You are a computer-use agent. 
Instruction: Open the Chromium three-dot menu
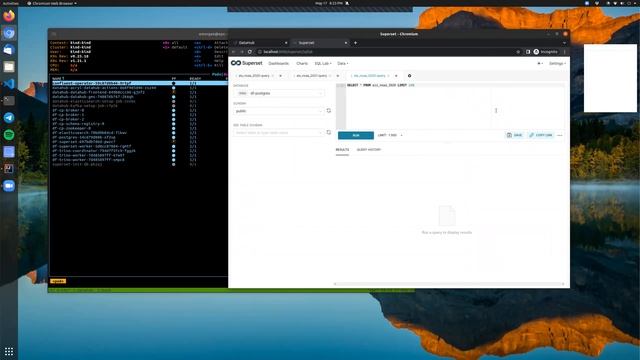point(564,52)
